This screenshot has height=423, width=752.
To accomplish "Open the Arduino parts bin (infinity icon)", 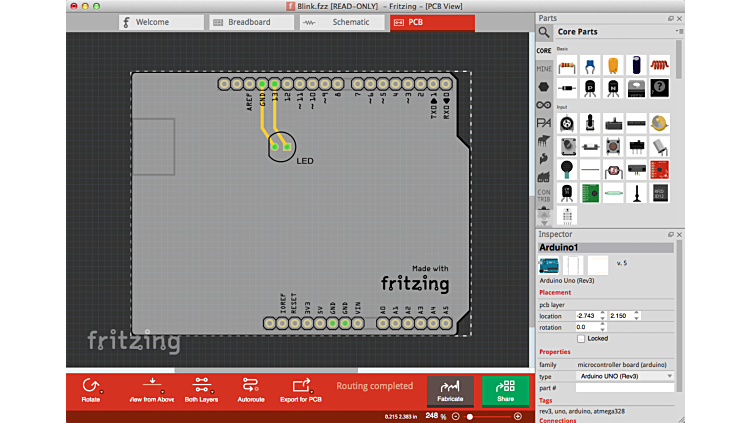I will click(544, 104).
